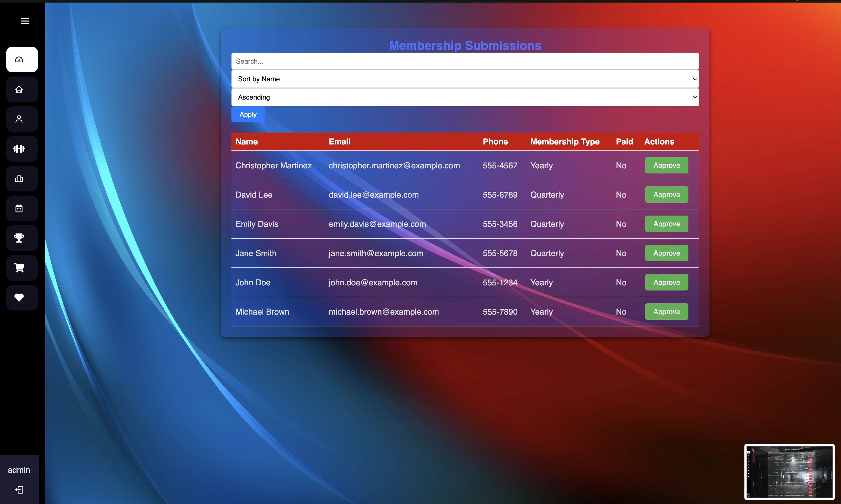
Task: Click phone number 555-6789
Action: pos(500,195)
